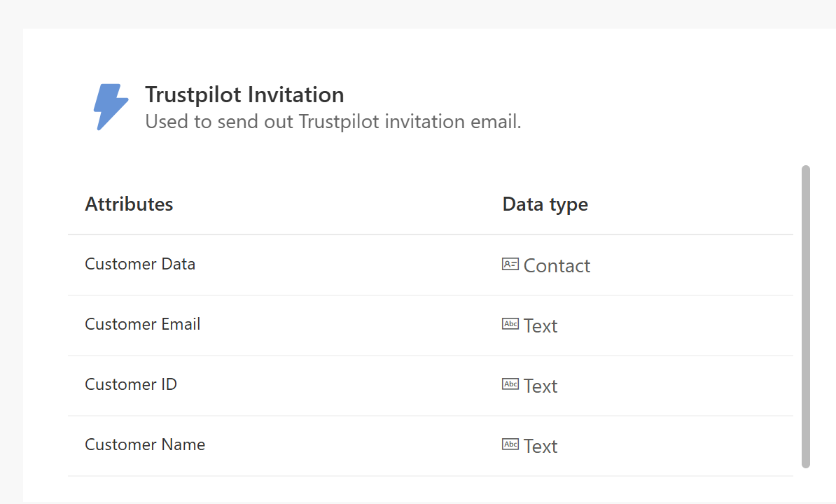Select the Customer Name attribute

[145, 444]
